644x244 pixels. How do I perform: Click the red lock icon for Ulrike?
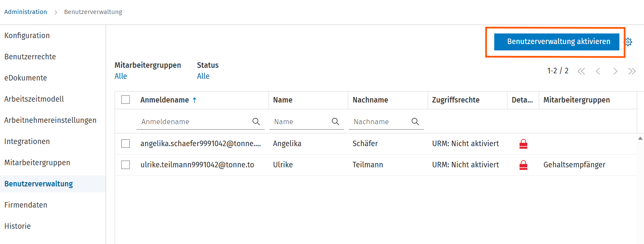pyautogui.click(x=524, y=165)
